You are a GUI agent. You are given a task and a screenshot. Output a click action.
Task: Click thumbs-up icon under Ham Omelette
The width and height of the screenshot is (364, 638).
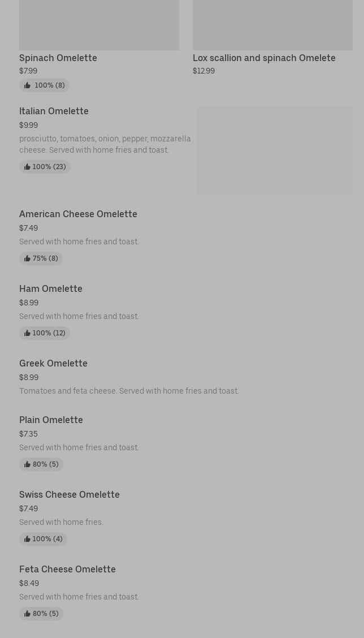coord(27,333)
